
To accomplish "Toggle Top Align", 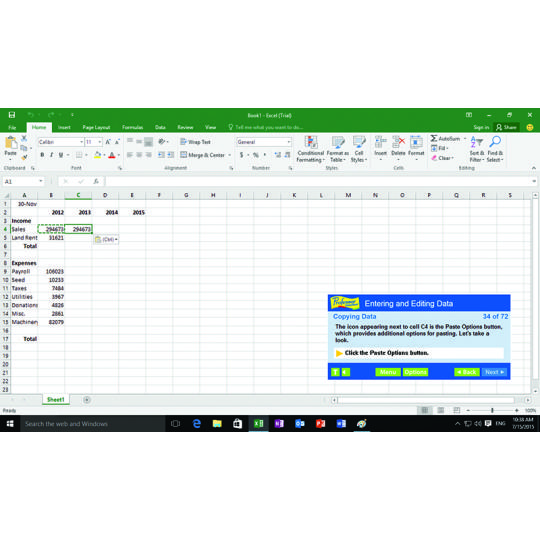I will (130, 141).
